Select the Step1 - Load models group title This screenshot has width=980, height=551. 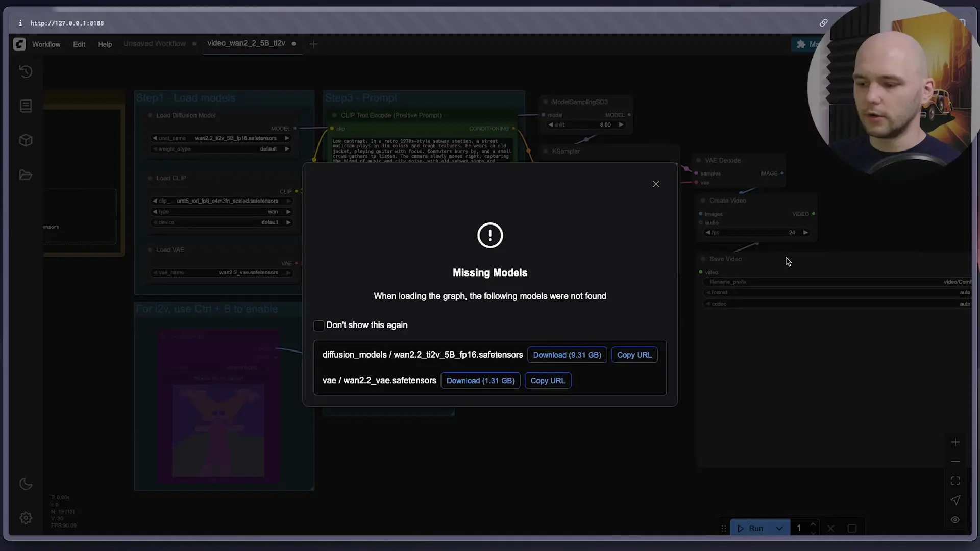pos(185,98)
